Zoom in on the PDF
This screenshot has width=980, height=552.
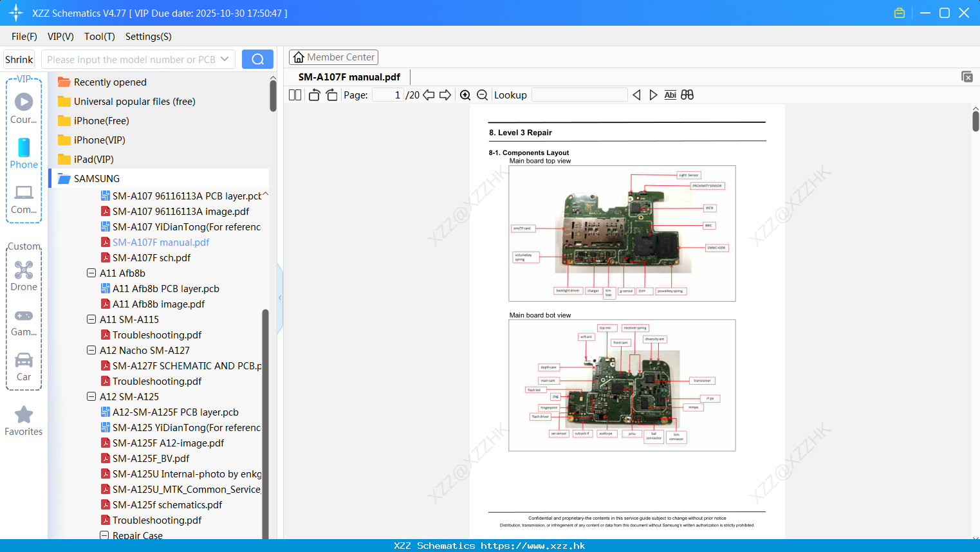[465, 95]
